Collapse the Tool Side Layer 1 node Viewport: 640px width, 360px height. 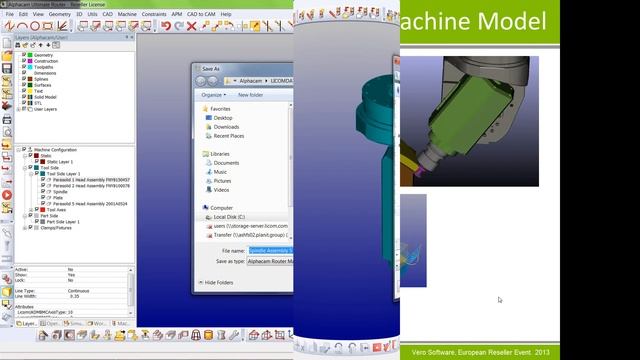click(31, 174)
